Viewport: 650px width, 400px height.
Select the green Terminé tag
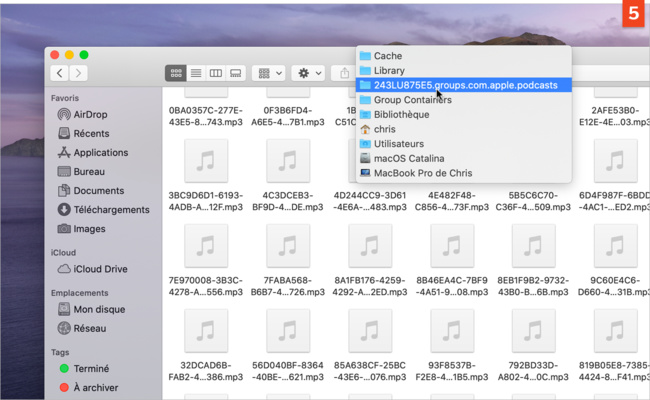(91, 368)
